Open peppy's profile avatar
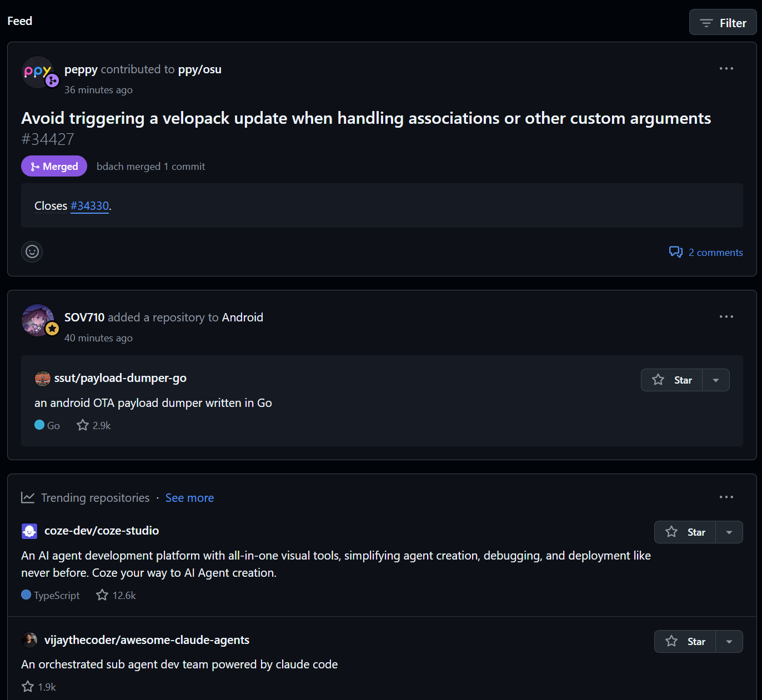 click(x=37, y=72)
